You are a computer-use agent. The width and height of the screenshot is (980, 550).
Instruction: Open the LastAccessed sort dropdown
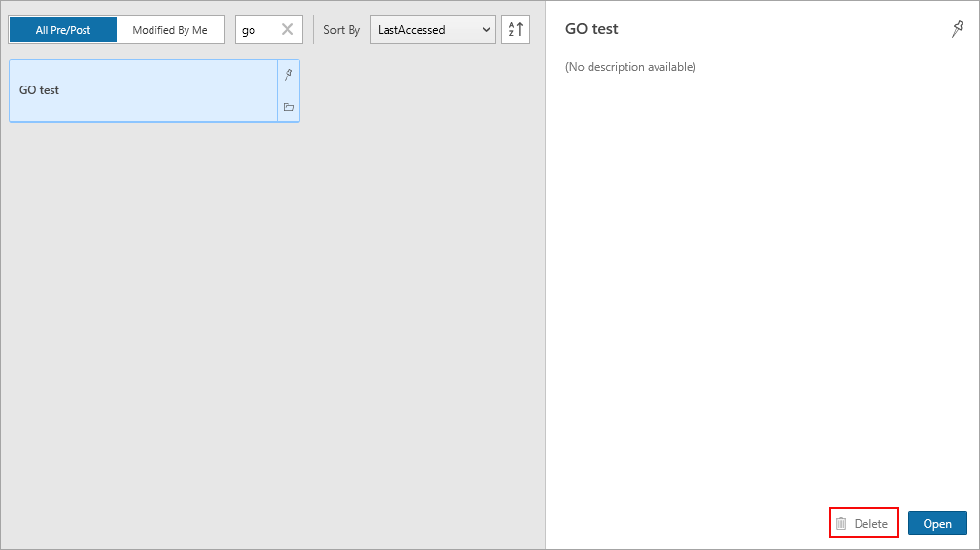(433, 29)
